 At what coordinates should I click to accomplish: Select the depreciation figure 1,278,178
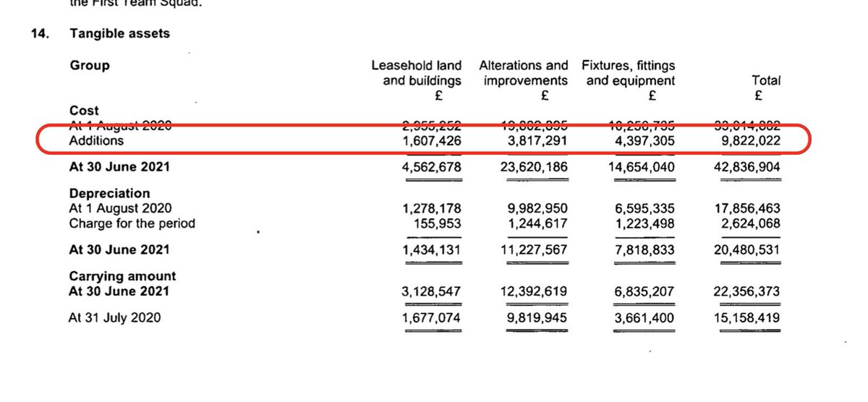(x=430, y=209)
